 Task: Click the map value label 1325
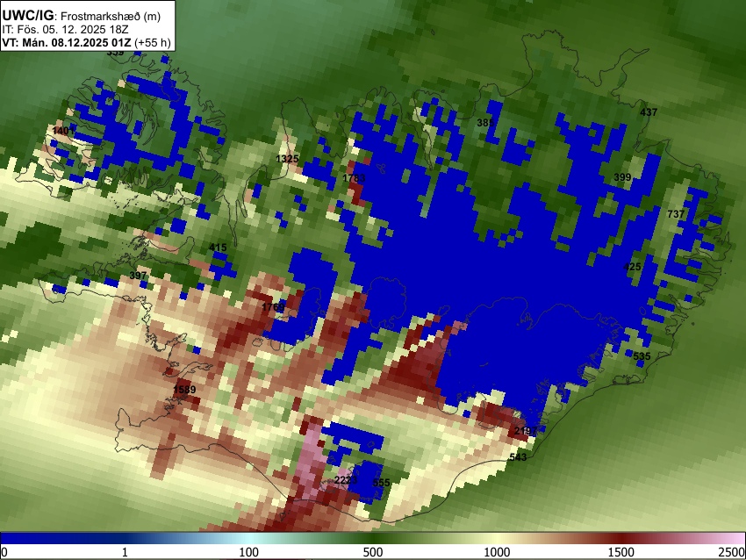pyautogui.click(x=287, y=159)
